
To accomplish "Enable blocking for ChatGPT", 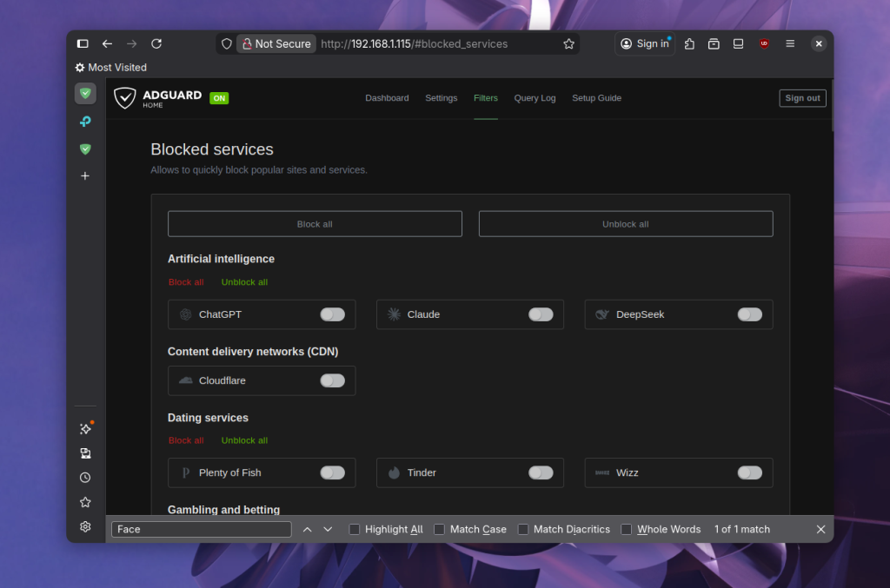I will (332, 314).
